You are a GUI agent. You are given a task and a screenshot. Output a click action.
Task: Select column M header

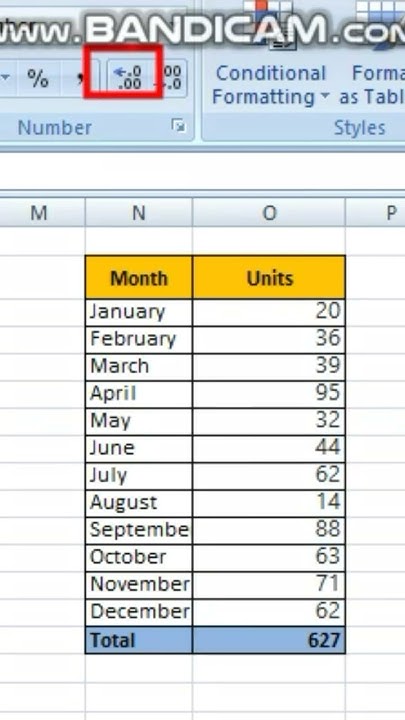39,213
